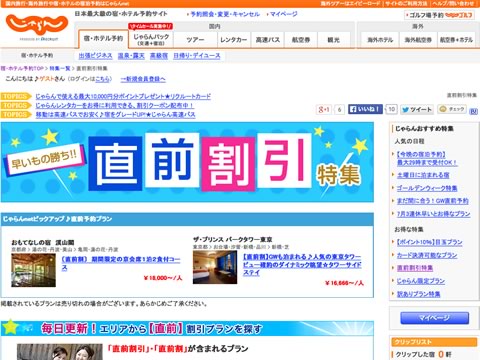Image resolution: width=480 pixels, height=360 pixels.
Task: Open the 出張ビジネス sub-link
Action: click(x=95, y=56)
